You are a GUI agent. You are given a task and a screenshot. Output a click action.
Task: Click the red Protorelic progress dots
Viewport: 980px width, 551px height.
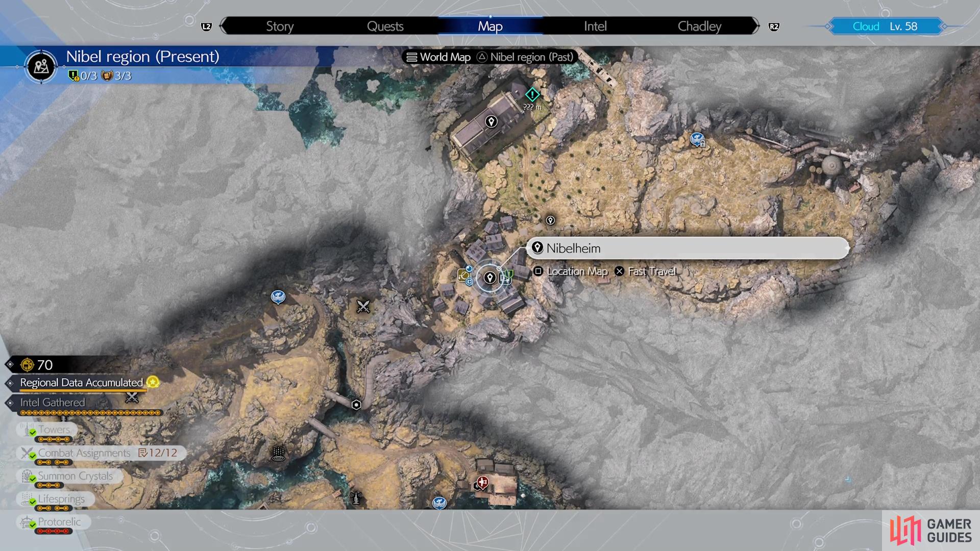(x=54, y=531)
